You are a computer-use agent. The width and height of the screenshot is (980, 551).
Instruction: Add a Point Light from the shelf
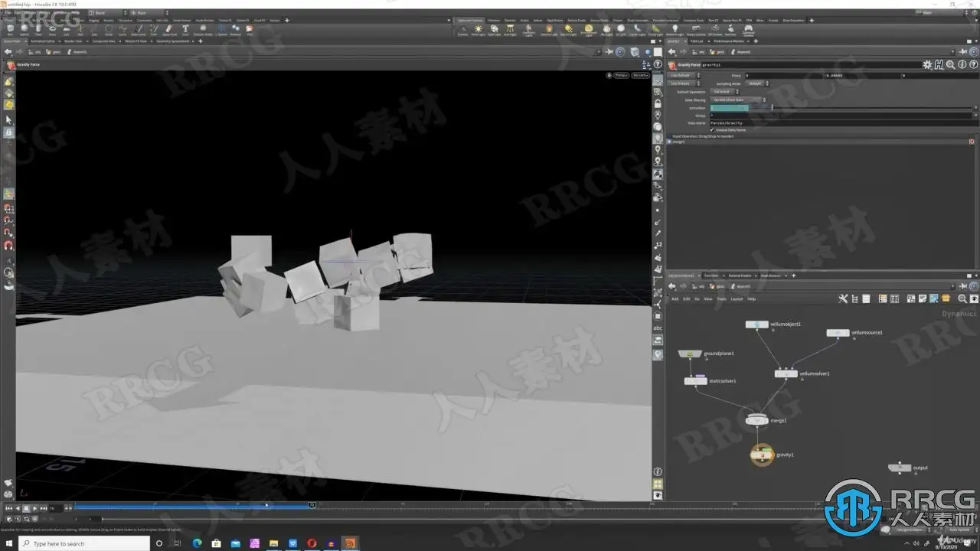point(479,30)
